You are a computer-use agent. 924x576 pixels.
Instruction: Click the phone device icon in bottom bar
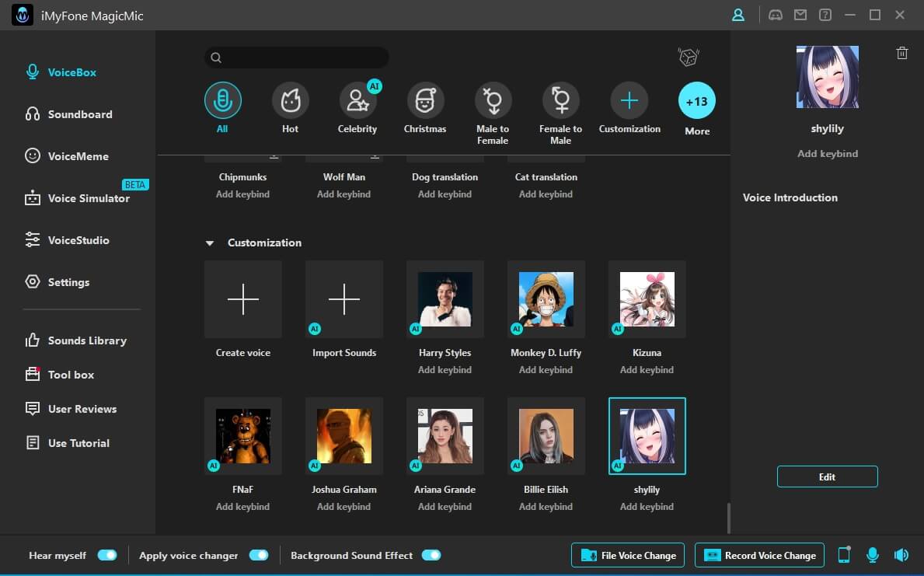(844, 555)
